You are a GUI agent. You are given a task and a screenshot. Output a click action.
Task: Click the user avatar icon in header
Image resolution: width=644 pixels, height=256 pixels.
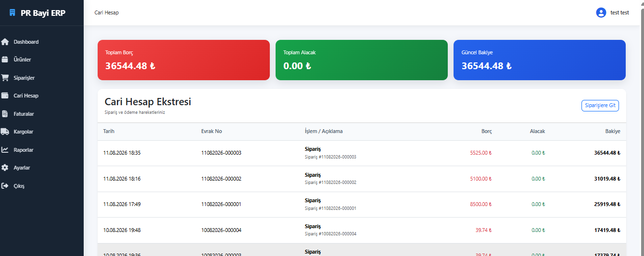[601, 12]
